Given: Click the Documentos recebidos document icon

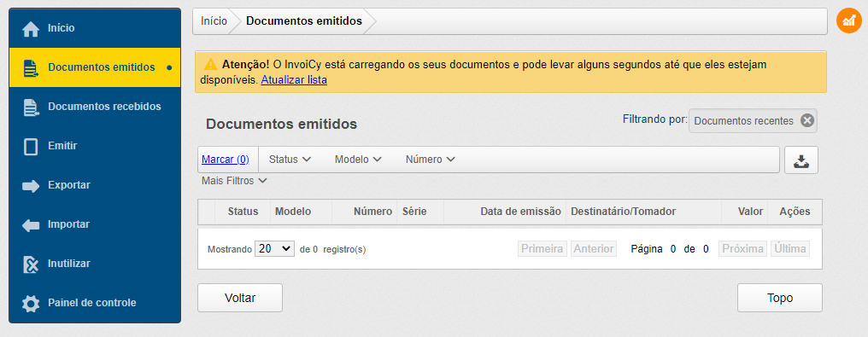Looking at the screenshot, I should point(31,107).
